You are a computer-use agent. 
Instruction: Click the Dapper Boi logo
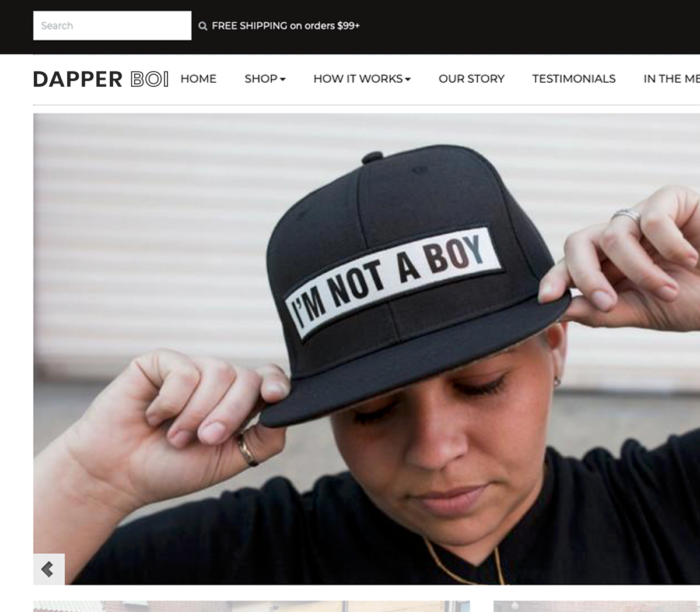(101, 79)
